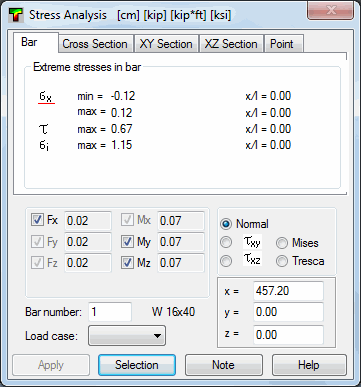
Task: Click the Bar number input field
Action: [110, 312]
